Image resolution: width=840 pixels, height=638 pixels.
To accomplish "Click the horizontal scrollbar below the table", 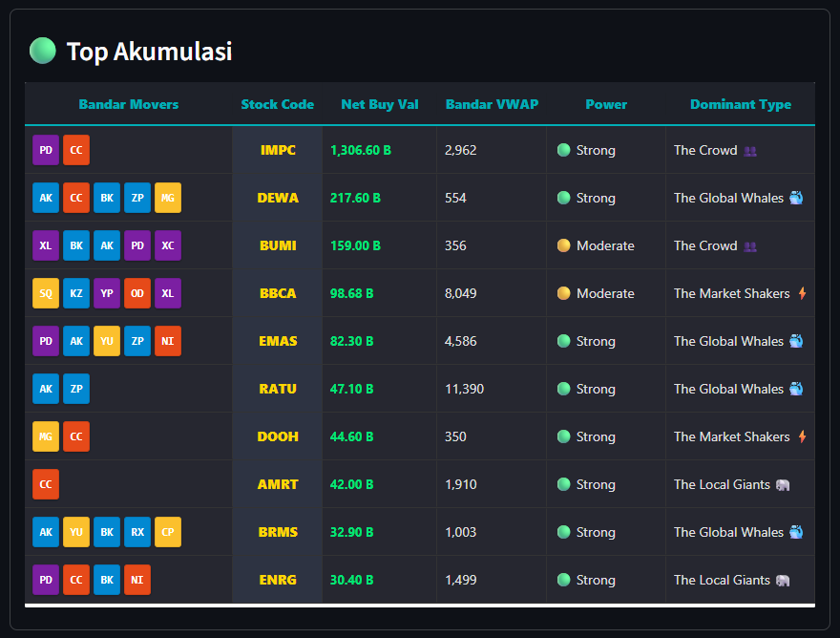I will 420,606.
